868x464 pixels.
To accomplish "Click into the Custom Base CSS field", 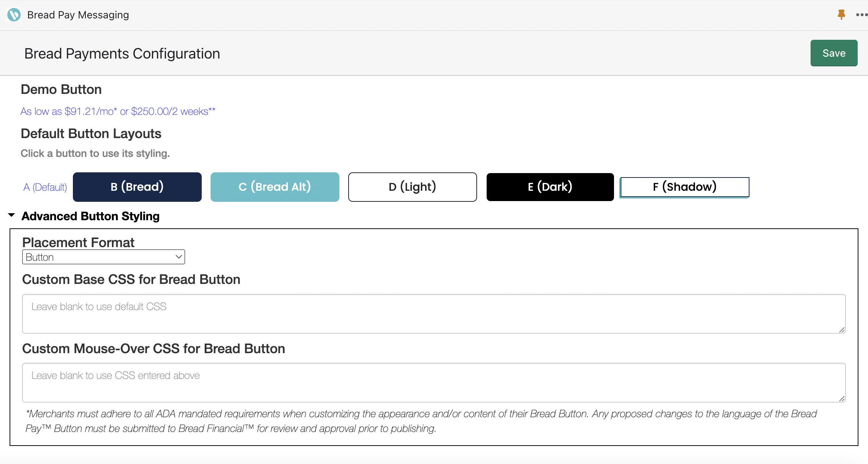I will (x=434, y=314).
